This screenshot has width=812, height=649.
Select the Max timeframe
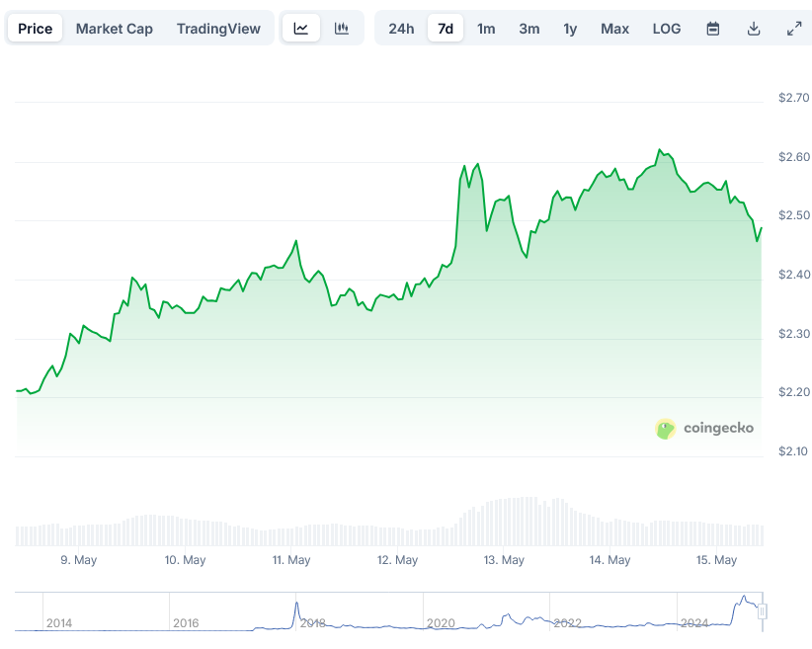pos(614,29)
